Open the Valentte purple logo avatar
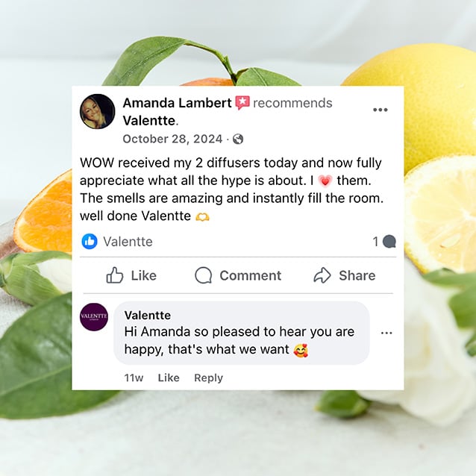The width and height of the screenshot is (476, 476). 94,317
